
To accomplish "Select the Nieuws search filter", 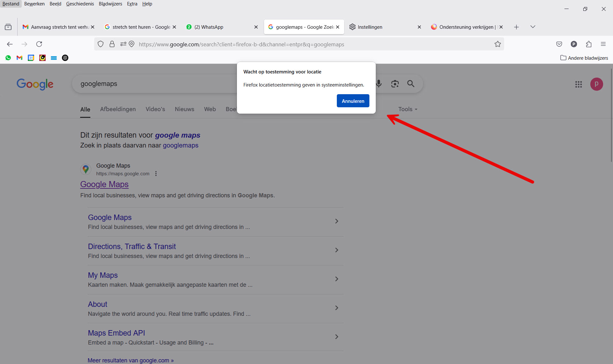I will tap(185, 109).
